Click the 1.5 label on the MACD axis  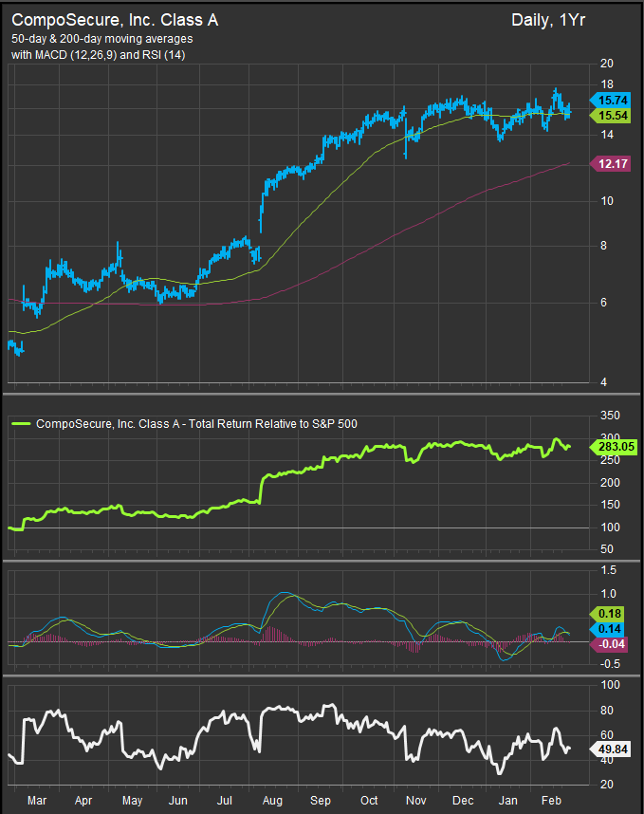pos(608,570)
